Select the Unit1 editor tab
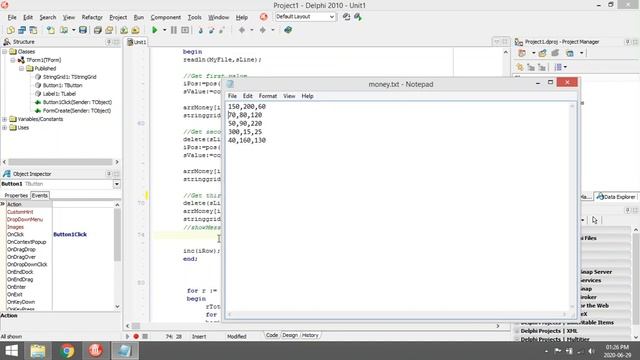Screen dimensions: 640x360 pyautogui.click(x=137, y=42)
